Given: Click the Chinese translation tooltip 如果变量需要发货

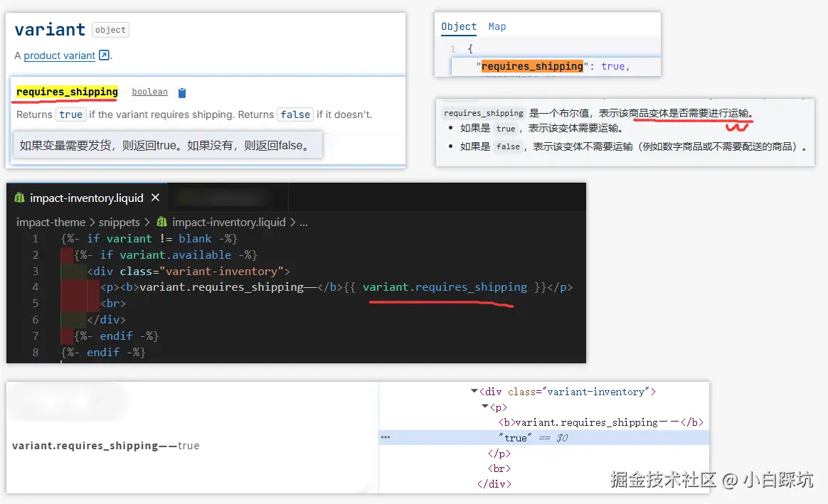Looking at the screenshot, I should (167, 145).
